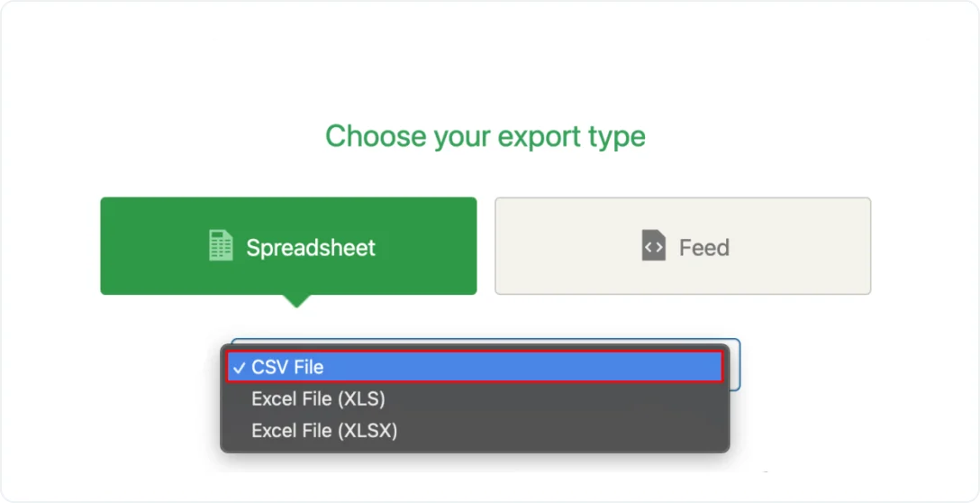This screenshot has width=980, height=503.
Task: Click the highlighted blue CSV row
Action: 540,367
